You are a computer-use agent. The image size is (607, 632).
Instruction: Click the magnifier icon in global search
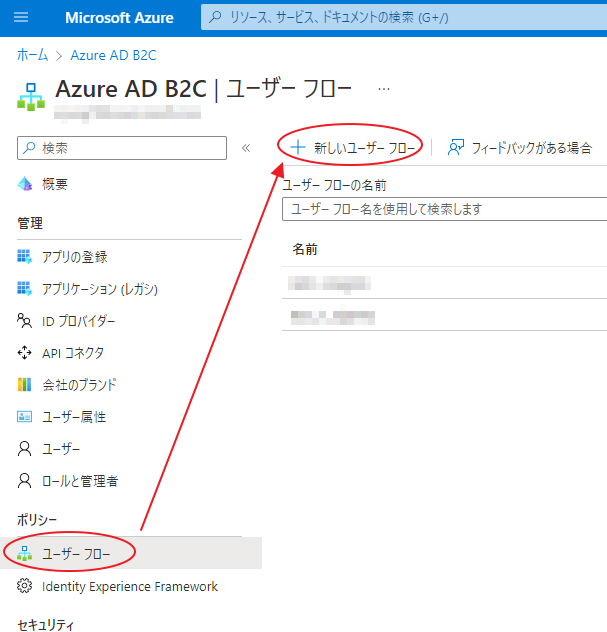[215, 17]
